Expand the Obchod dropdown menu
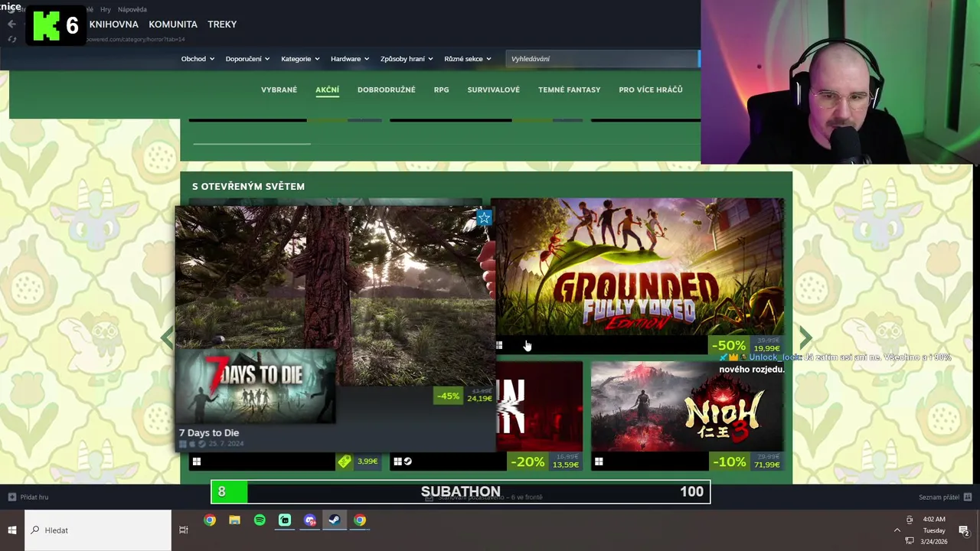Image resolution: width=980 pixels, height=551 pixels. coord(198,59)
